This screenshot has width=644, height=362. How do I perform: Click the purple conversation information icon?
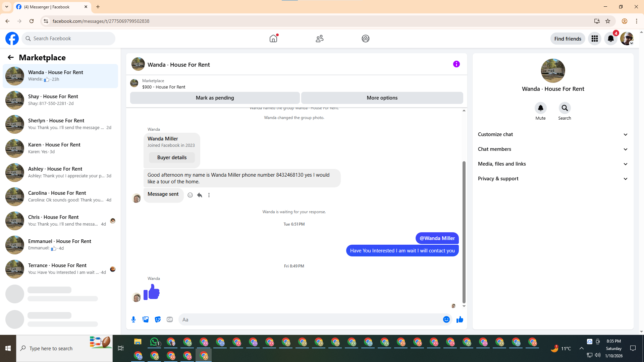point(456,64)
